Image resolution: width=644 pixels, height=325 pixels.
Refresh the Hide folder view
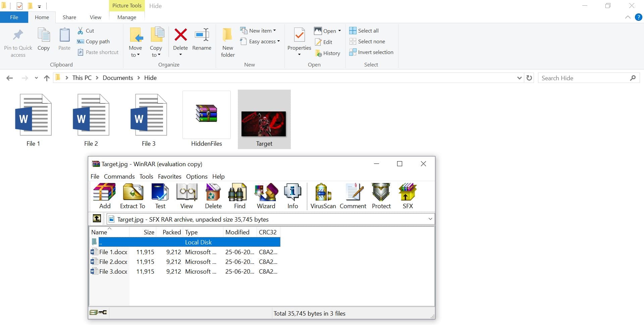[529, 78]
